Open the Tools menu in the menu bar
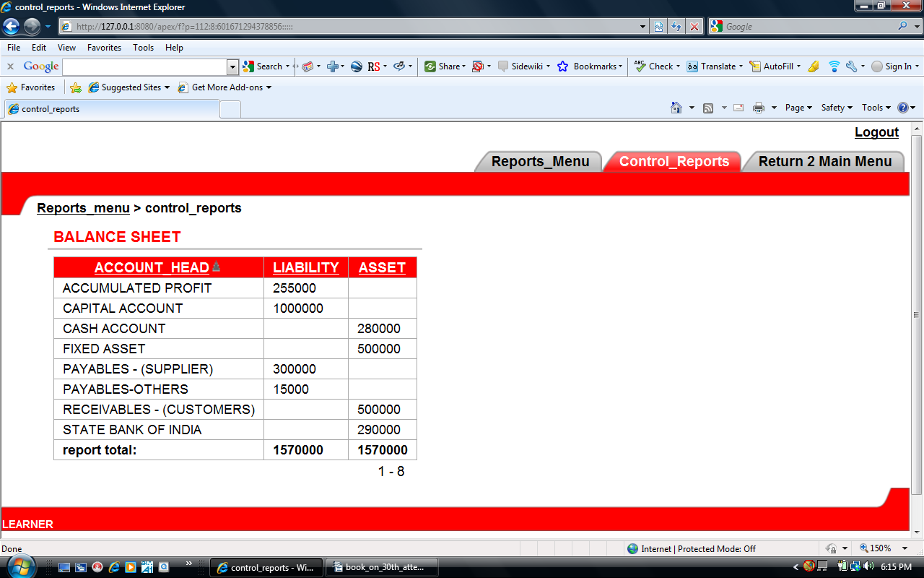924x578 pixels. click(x=143, y=48)
